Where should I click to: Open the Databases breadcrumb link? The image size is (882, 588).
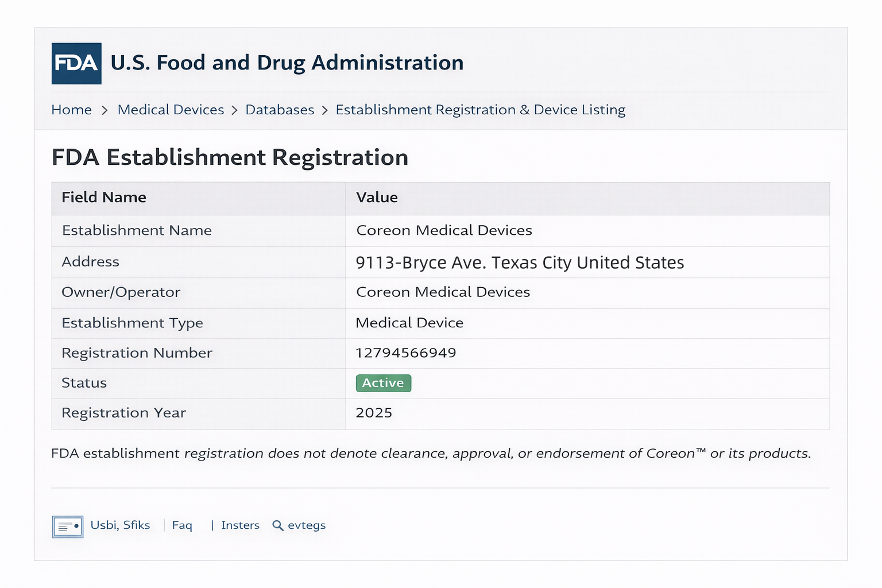coord(280,110)
